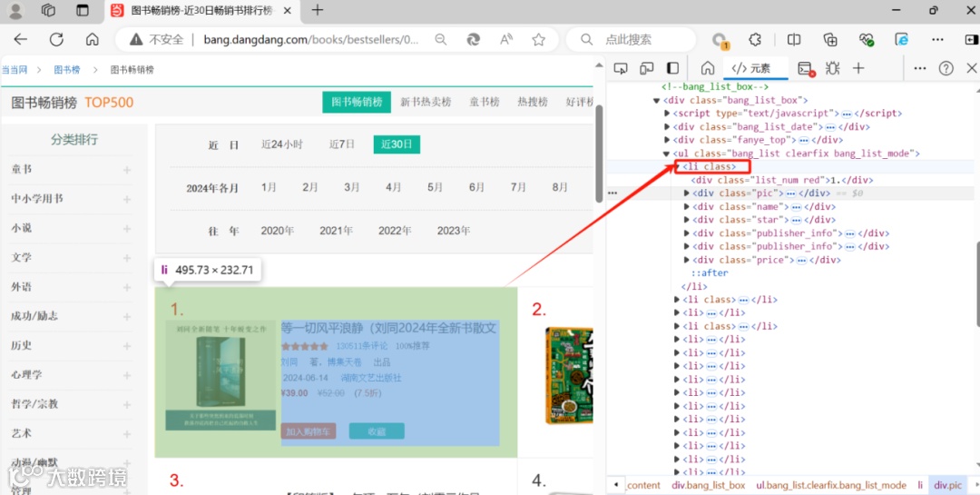This screenshot has width=980, height=495.
Task: Toggle DevTools activity bar dock icon
Action: (x=673, y=68)
